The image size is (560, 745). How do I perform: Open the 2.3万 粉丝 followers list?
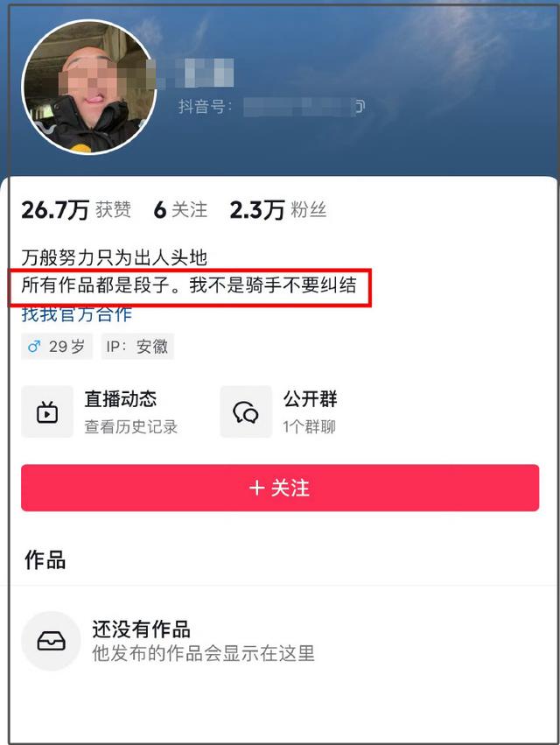(278, 209)
